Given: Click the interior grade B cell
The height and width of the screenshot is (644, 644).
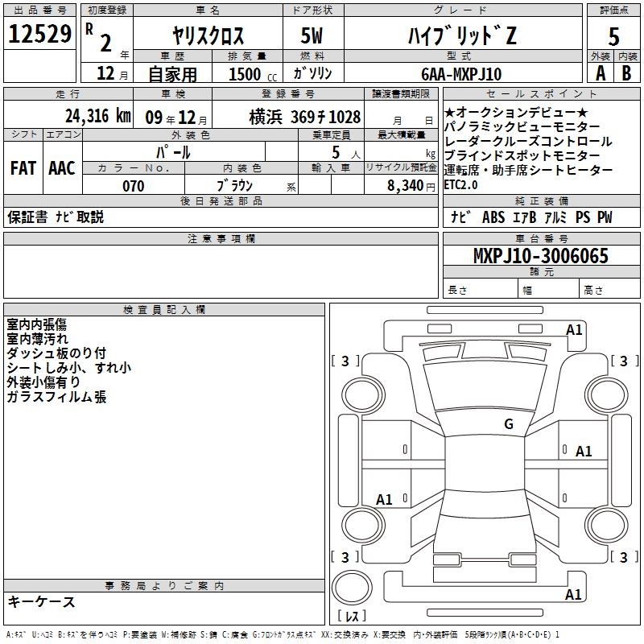Looking at the screenshot, I should [x=626, y=72].
